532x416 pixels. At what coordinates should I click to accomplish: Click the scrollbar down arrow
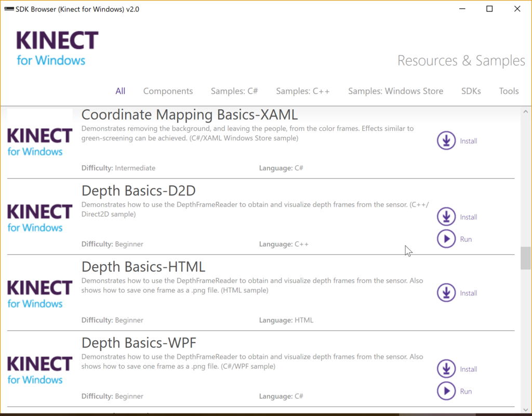[x=526, y=410]
